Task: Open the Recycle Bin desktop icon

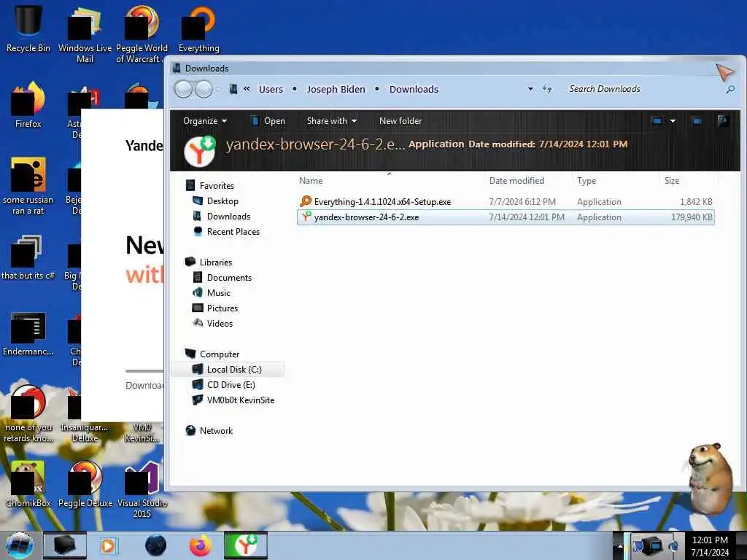Action: click(28, 28)
